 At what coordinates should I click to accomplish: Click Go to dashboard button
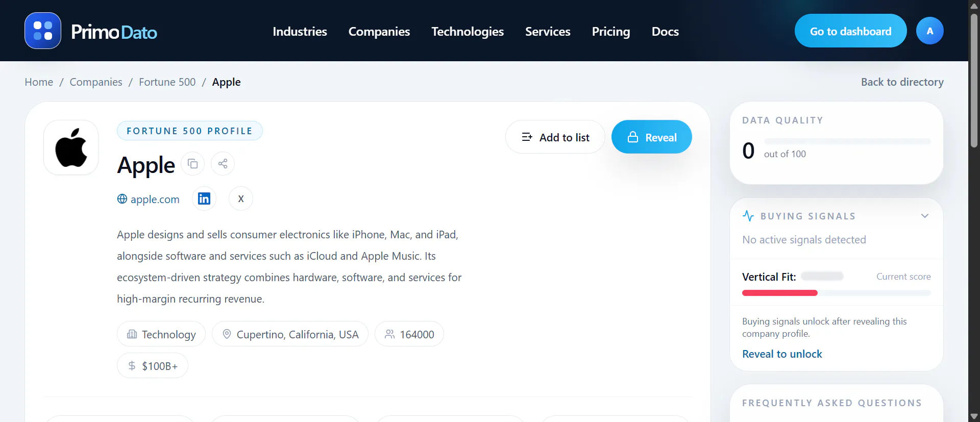point(850,31)
